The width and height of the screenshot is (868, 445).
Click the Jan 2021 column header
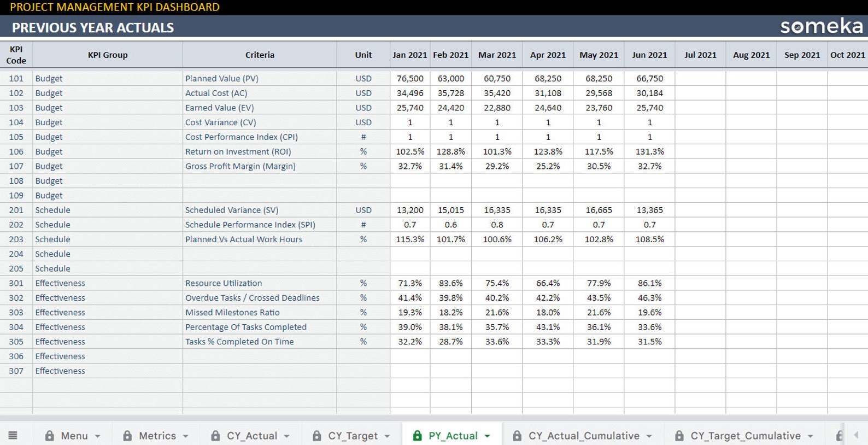click(410, 55)
